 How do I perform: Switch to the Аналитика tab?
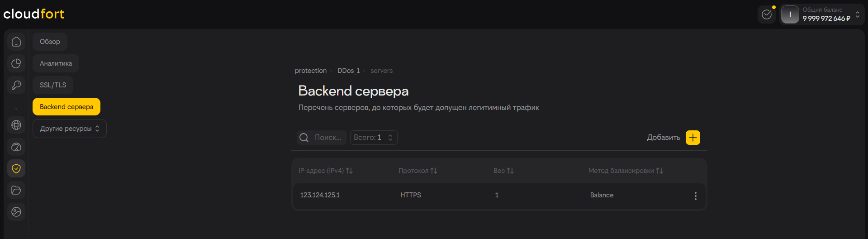click(x=56, y=63)
